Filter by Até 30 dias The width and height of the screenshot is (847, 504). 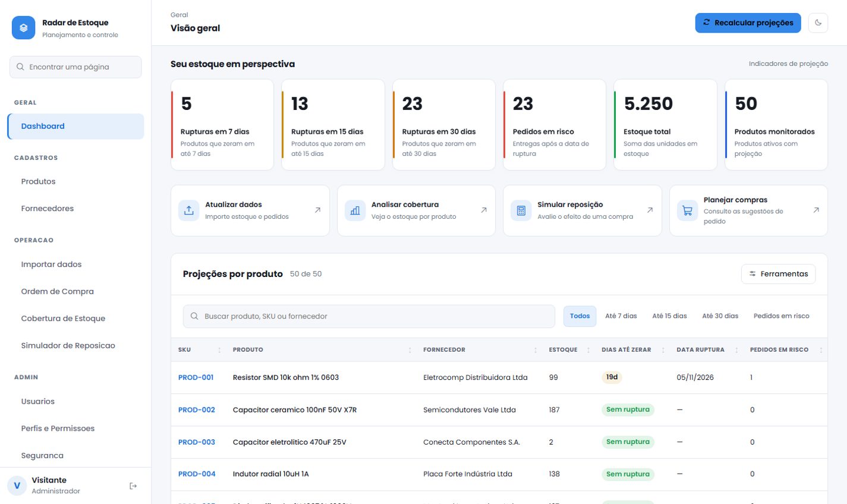(720, 316)
